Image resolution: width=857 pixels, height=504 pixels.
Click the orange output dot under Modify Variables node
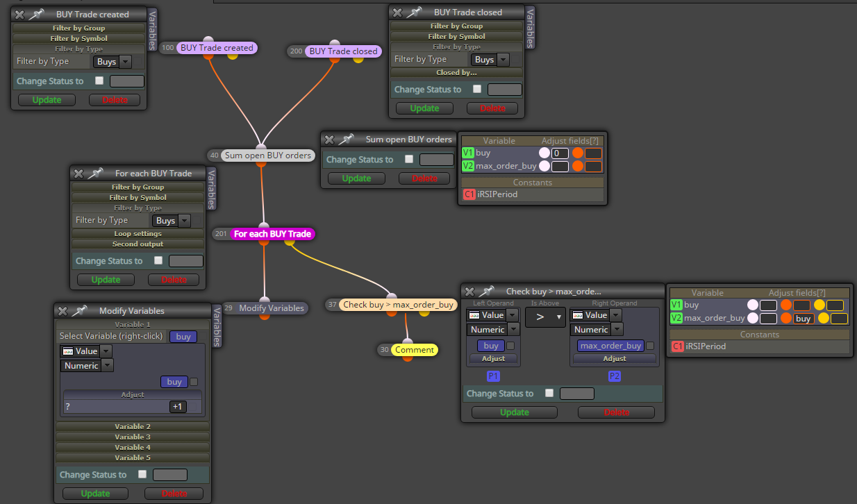click(x=265, y=316)
